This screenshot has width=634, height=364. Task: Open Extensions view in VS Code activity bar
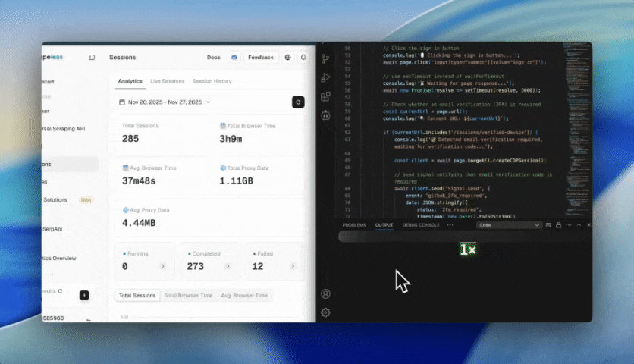click(325, 96)
